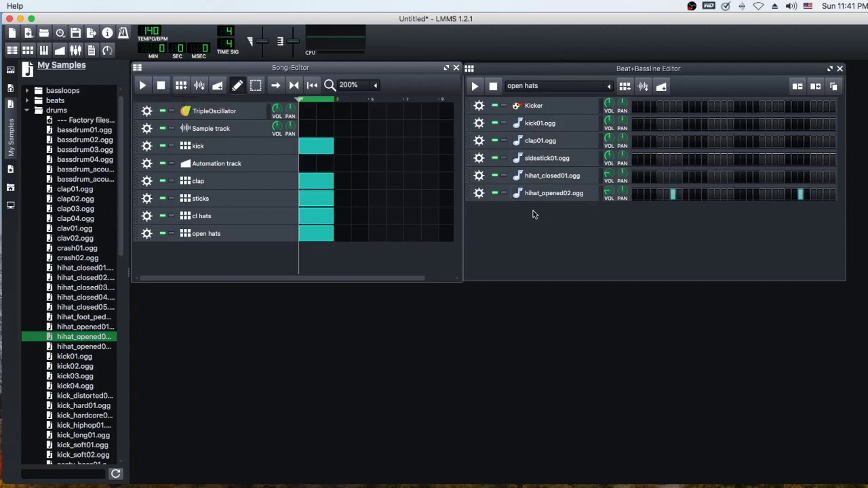The height and width of the screenshot is (488, 868).
Task: Open the FX-Mixer window icon
Action: (x=75, y=50)
